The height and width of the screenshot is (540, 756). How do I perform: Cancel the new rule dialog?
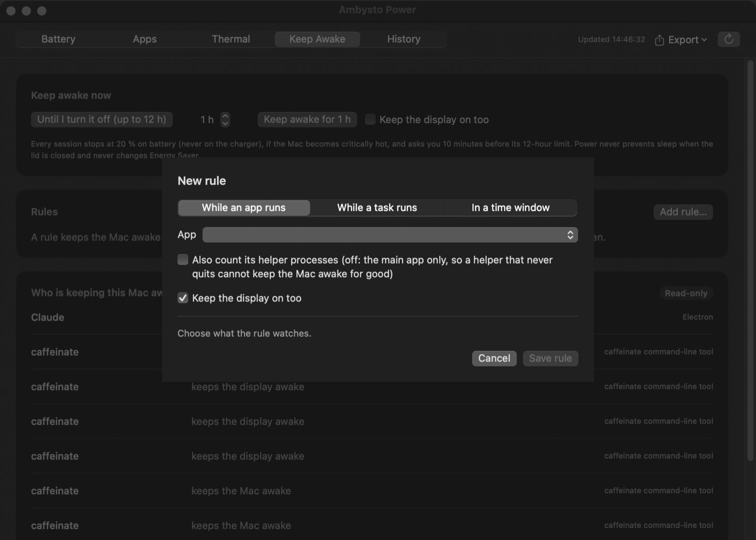[x=494, y=359]
